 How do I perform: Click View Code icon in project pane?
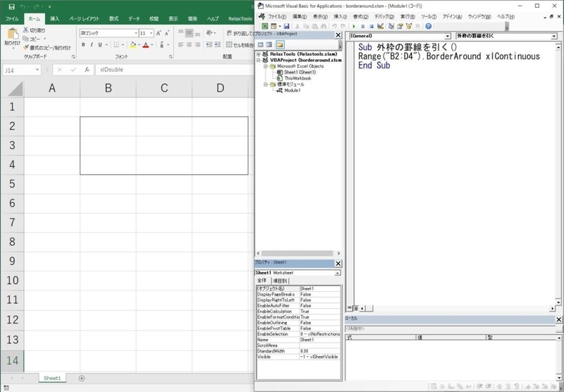click(260, 44)
